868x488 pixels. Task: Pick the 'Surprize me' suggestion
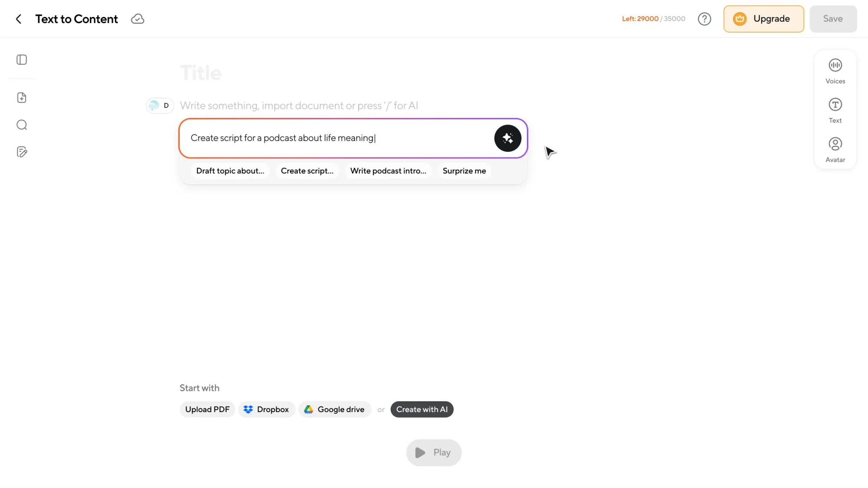[x=464, y=171]
